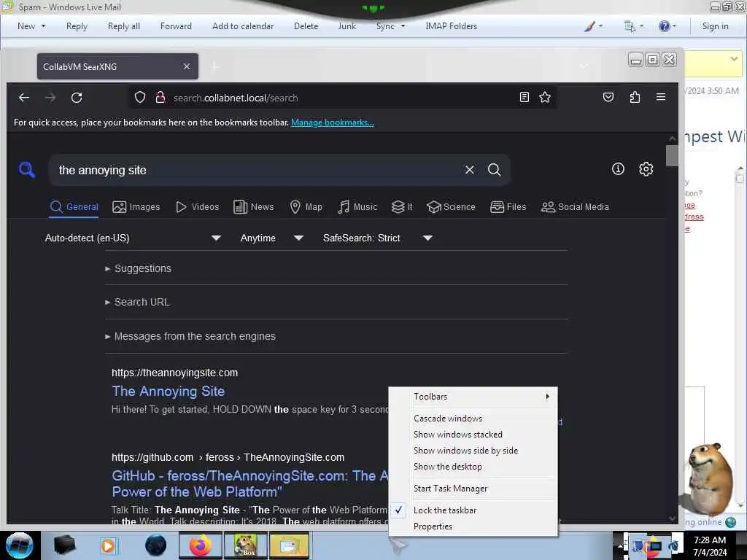This screenshot has height=560, width=747.
Task: Open the Firefox hamburger menu
Action: 661,97
